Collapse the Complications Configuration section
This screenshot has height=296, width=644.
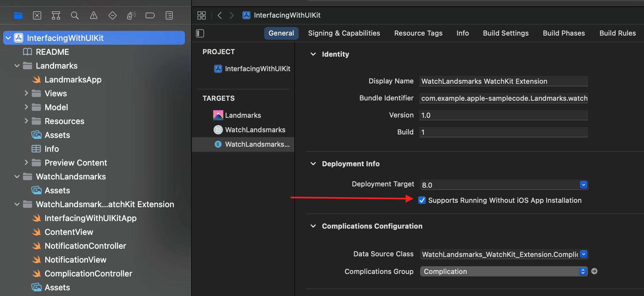(x=313, y=226)
